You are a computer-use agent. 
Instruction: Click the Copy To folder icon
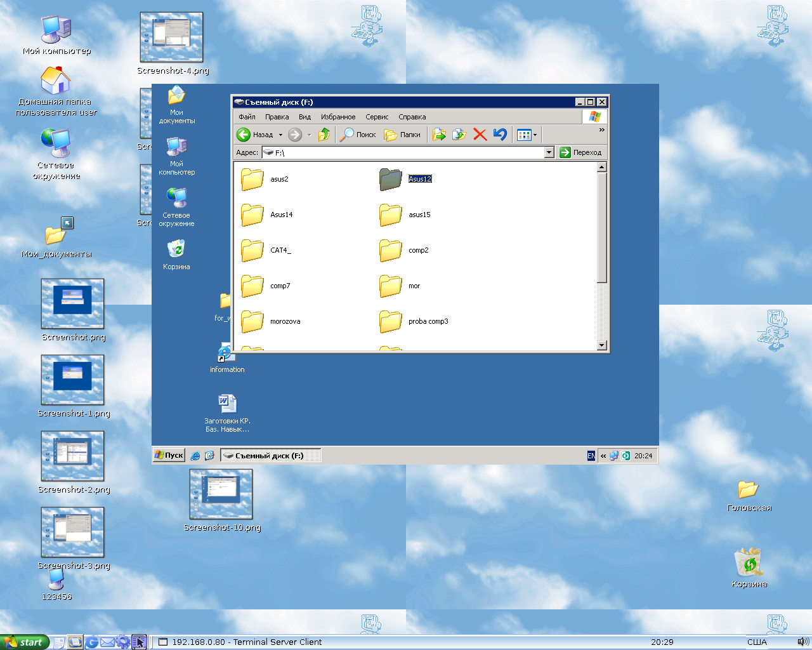(459, 135)
